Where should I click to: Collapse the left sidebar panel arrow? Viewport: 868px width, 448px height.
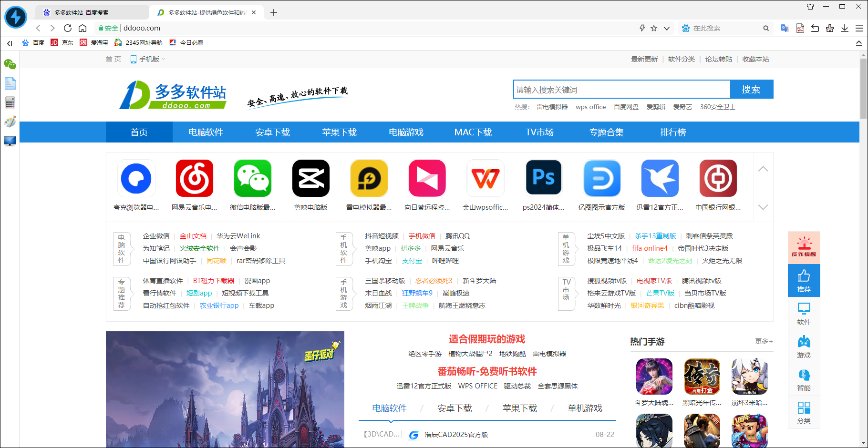[x=10, y=43]
